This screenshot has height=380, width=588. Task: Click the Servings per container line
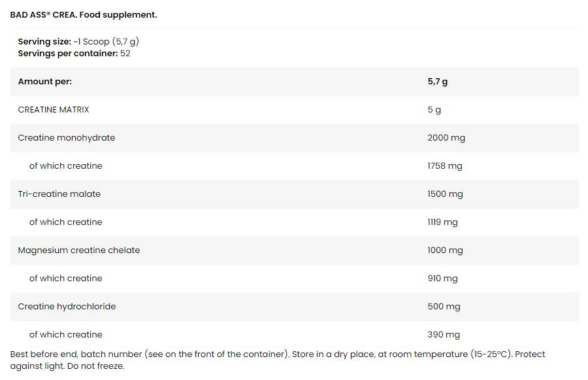[74, 53]
